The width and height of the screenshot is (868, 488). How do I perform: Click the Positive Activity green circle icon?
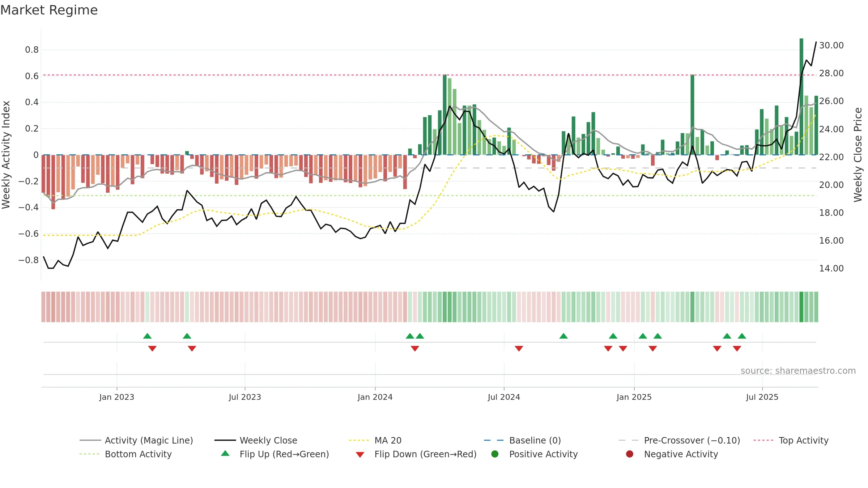click(x=495, y=454)
